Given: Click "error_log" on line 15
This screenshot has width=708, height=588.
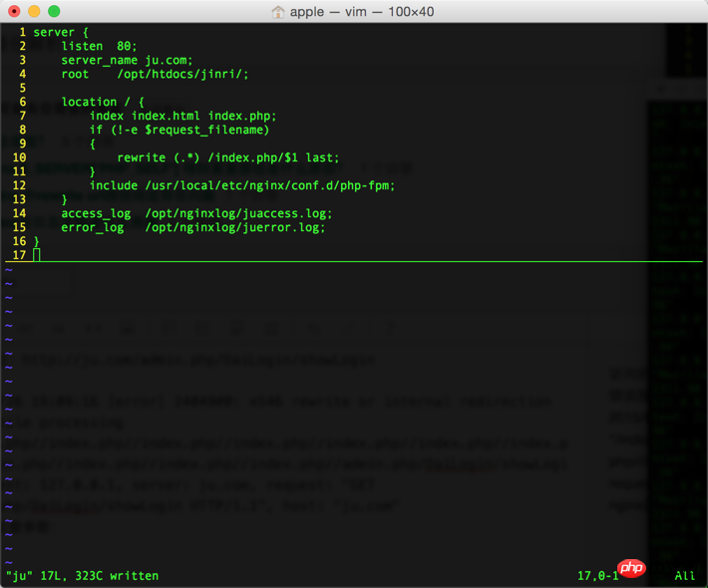Looking at the screenshot, I should pos(93,228).
